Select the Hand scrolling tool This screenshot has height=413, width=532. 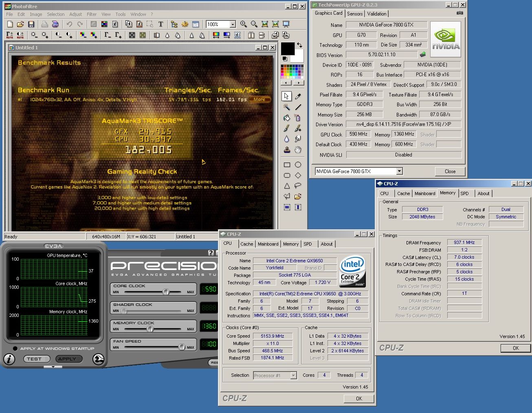298,149
